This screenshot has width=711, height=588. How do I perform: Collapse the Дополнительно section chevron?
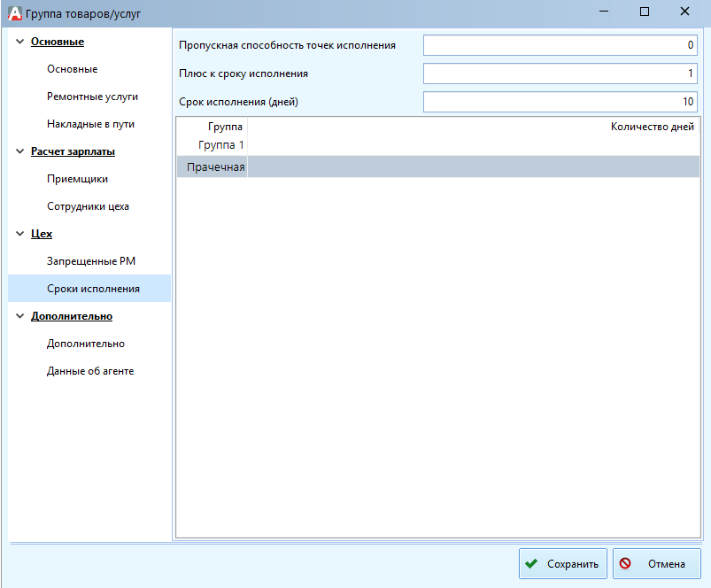click(x=19, y=316)
